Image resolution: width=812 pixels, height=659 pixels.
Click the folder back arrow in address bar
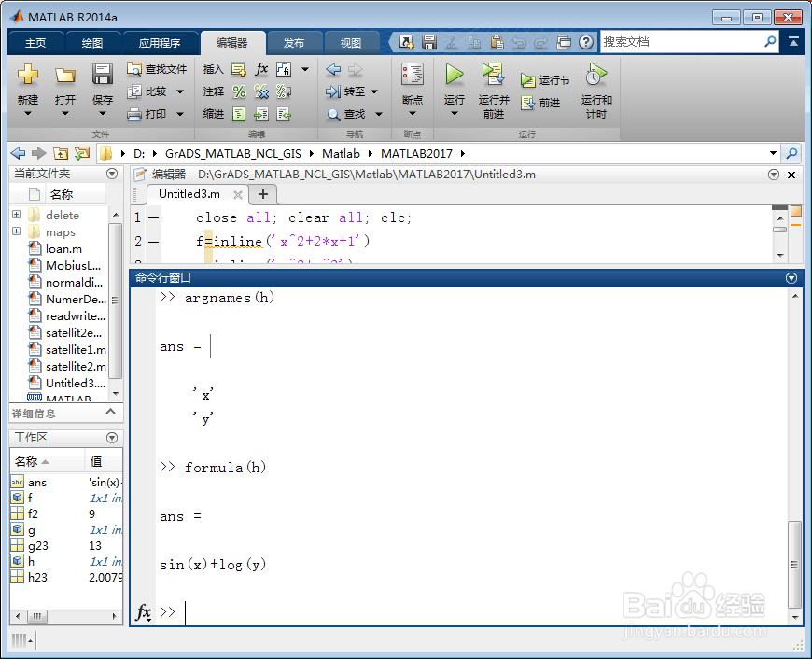point(18,153)
